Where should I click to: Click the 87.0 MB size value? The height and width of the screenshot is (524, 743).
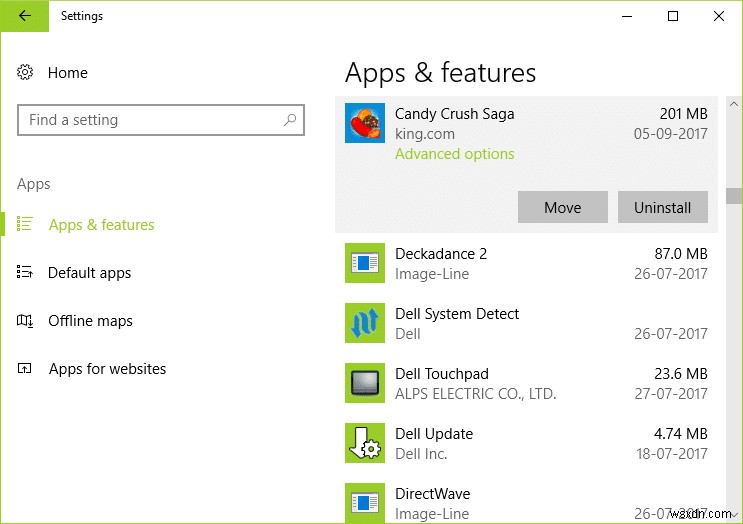pos(681,254)
